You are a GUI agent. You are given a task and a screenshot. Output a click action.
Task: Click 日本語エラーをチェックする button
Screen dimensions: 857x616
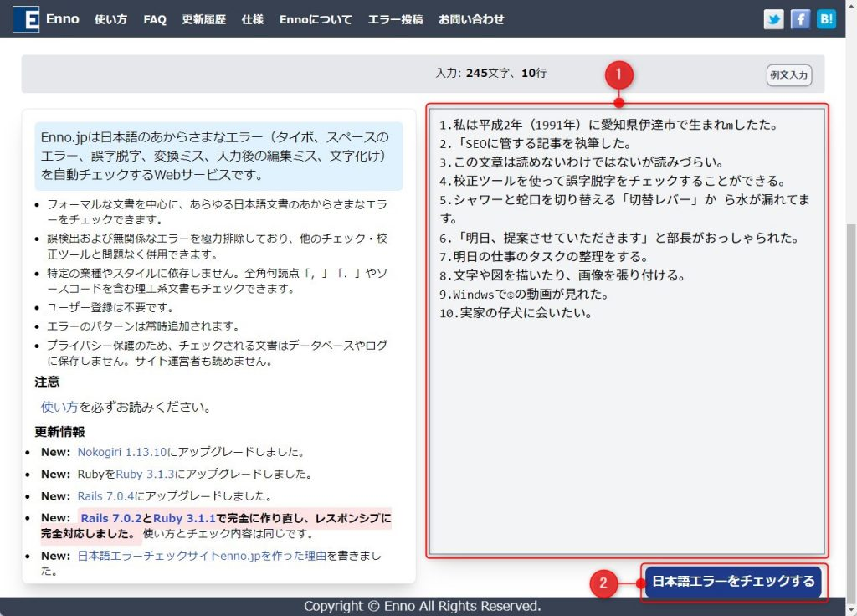click(733, 581)
